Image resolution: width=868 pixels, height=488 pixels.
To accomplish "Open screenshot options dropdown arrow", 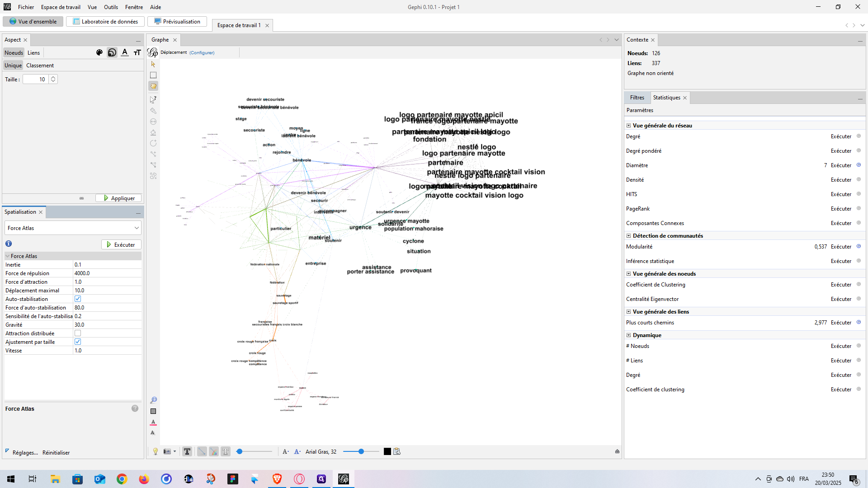I will (x=175, y=451).
